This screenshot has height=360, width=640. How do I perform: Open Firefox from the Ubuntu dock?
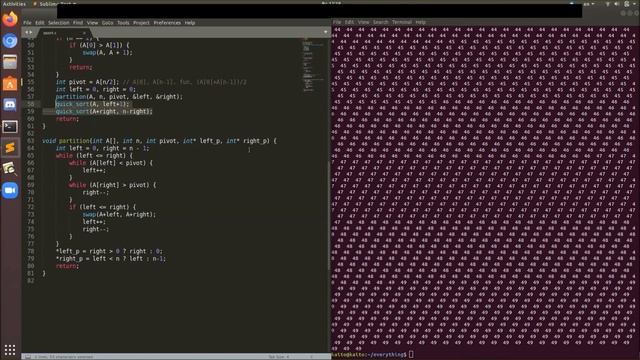(x=10, y=19)
